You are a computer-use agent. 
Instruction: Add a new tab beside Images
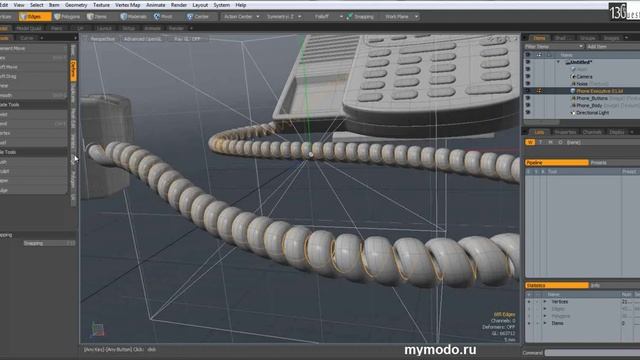pyautogui.click(x=627, y=38)
